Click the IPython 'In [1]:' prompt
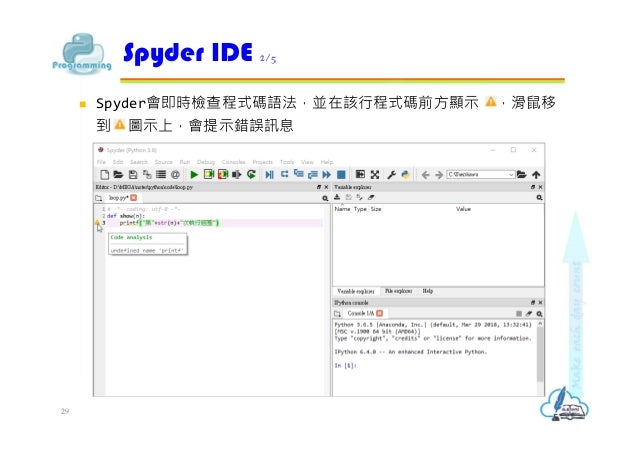 click(x=345, y=366)
